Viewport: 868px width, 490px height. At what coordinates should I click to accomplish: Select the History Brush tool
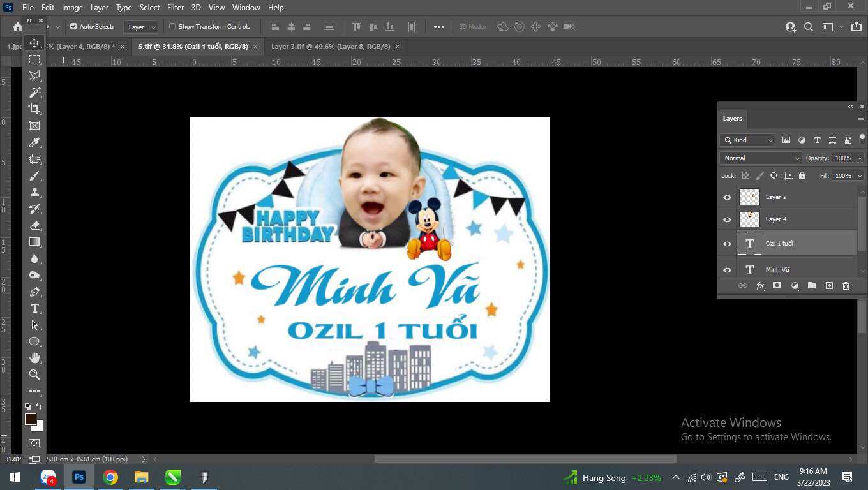[x=34, y=209]
